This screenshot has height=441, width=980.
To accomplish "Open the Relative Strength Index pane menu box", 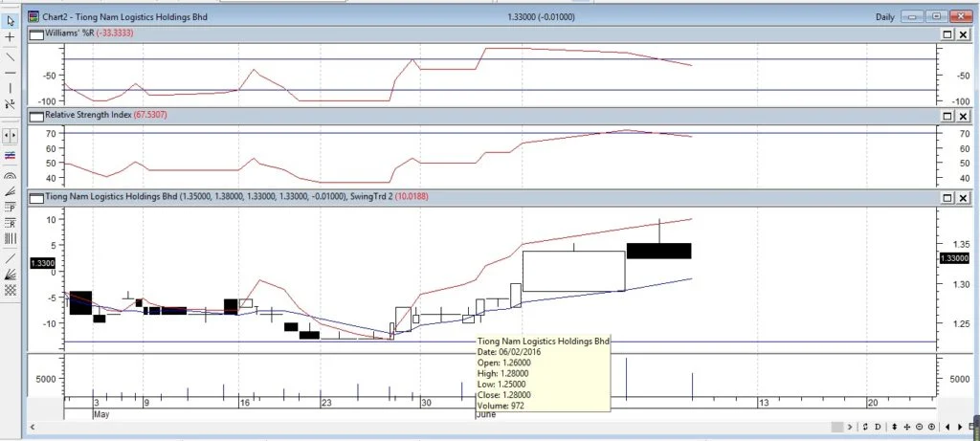I will (x=37, y=116).
